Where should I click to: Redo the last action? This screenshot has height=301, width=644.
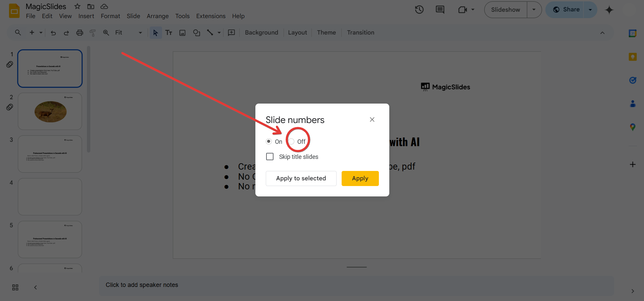click(66, 33)
